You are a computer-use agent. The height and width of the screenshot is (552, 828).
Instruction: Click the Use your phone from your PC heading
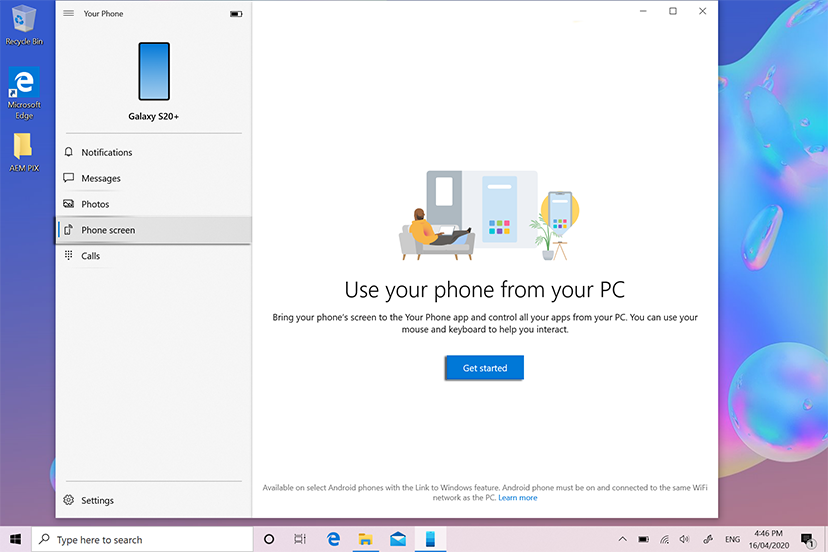coord(485,290)
